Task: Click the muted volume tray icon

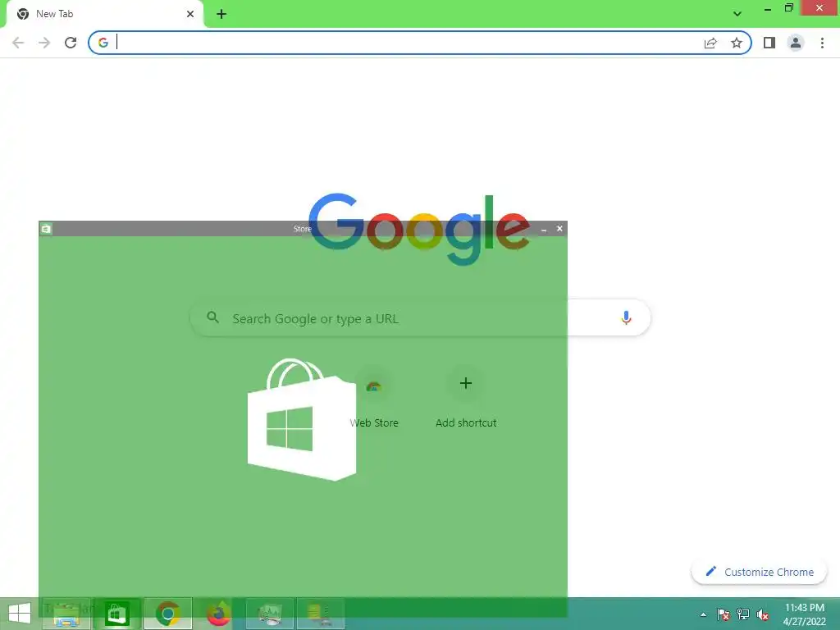Action: point(762,614)
